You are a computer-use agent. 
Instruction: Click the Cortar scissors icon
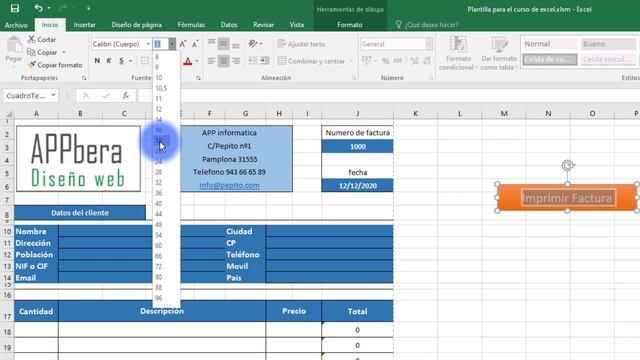pos(31,40)
